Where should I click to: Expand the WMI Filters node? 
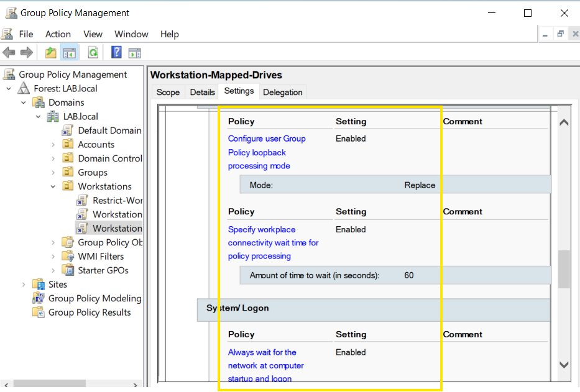pos(53,257)
